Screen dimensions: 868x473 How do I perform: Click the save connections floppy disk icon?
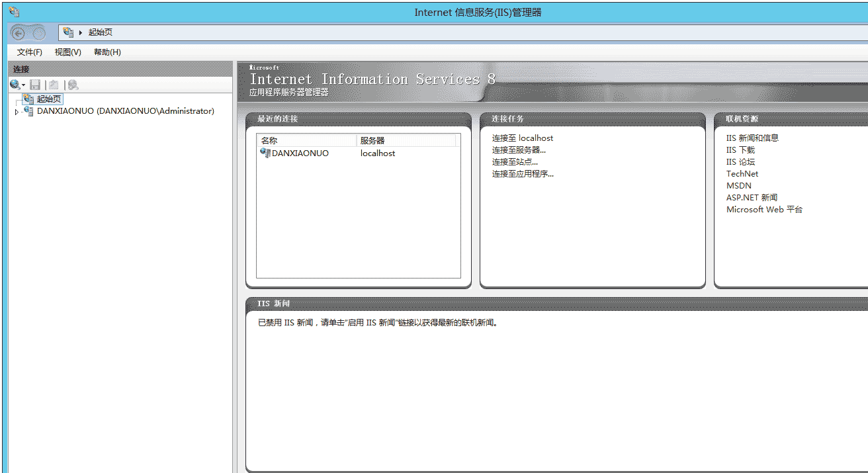35,85
